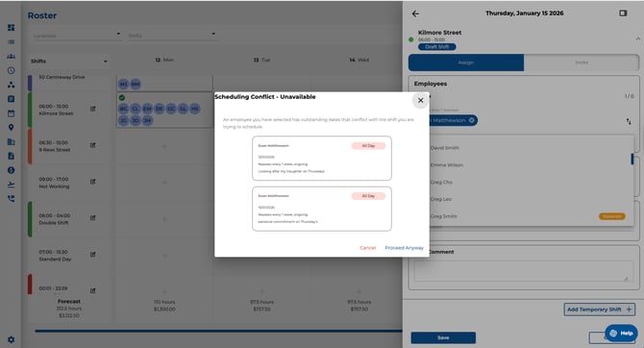Save the shift assignment
This screenshot has width=644, height=348.
point(443,337)
